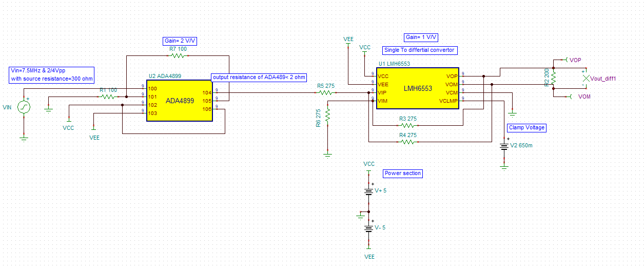644x269 pixels.
Task: Select resistor R1 100
Action: (108, 96)
